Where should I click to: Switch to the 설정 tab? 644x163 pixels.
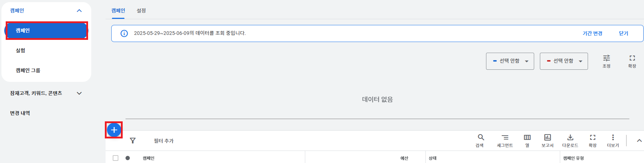coord(141,11)
